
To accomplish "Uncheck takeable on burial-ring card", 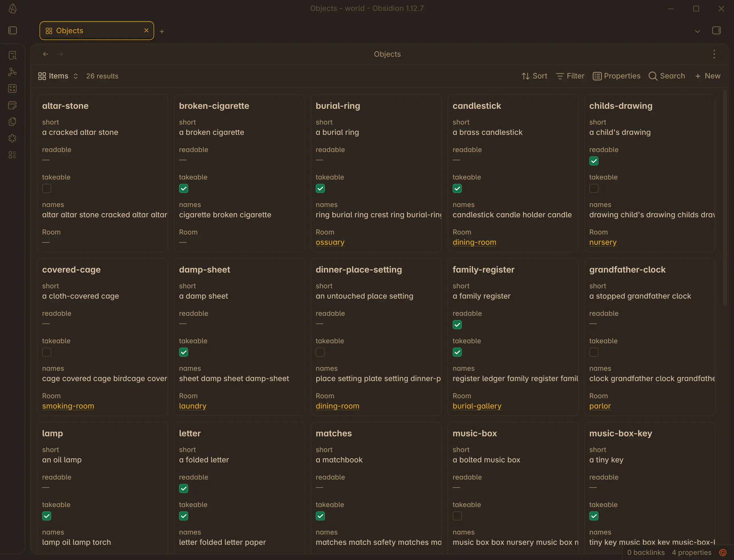I will [320, 188].
